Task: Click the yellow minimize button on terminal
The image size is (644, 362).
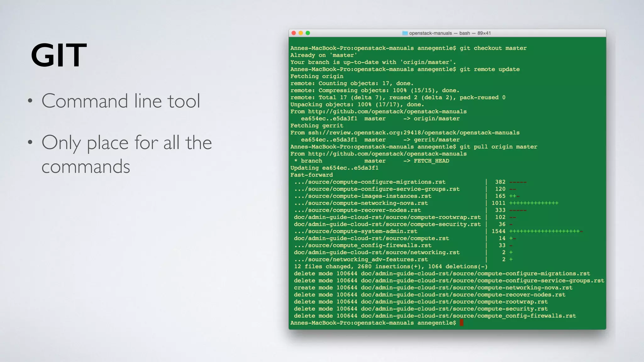Action: pyautogui.click(x=301, y=33)
